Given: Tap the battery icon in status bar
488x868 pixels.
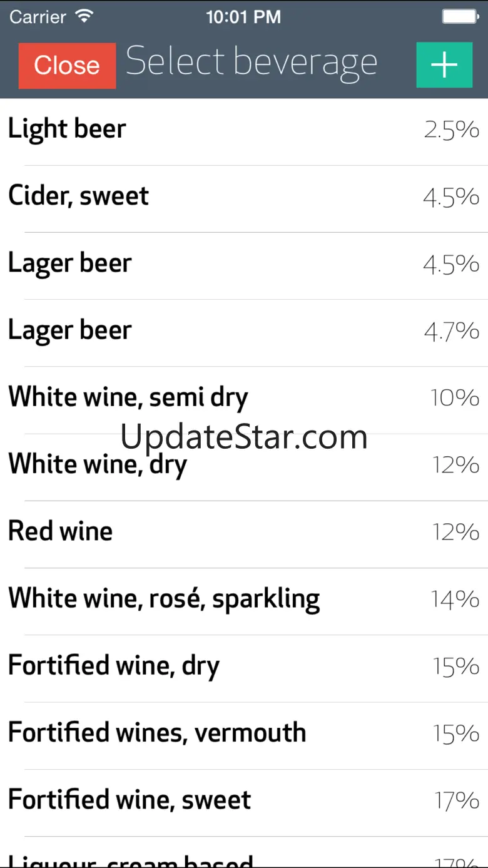Looking at the screenshot, I should [460, 17].
